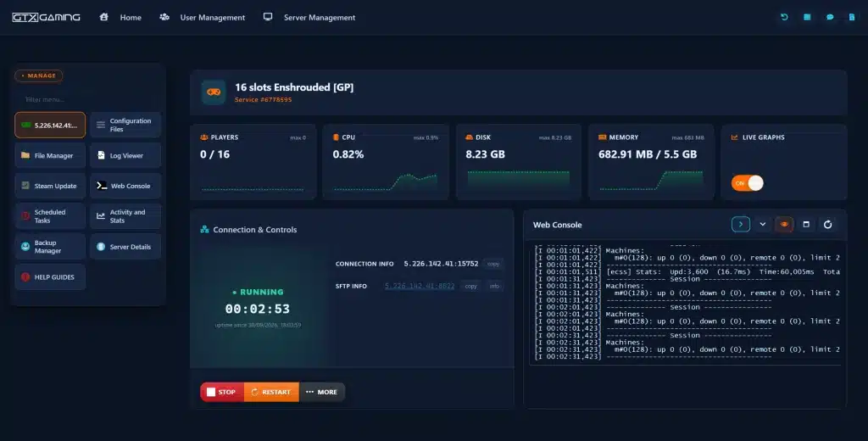Click the Web Console log output area
Image resolution: width=868 pixels, height=441 pixels.
click(x=685, y=304)
